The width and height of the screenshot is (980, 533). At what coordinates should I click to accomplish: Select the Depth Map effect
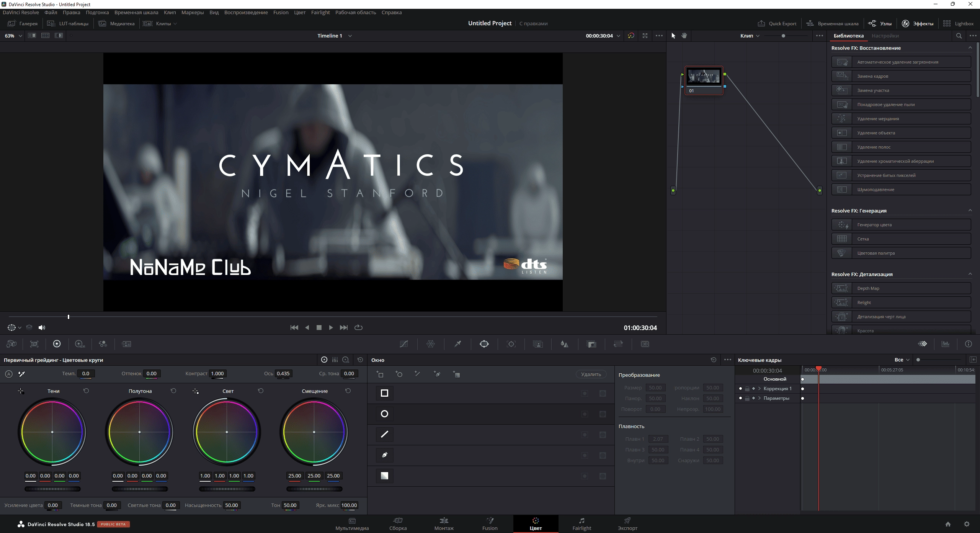(x=901, y=288)
